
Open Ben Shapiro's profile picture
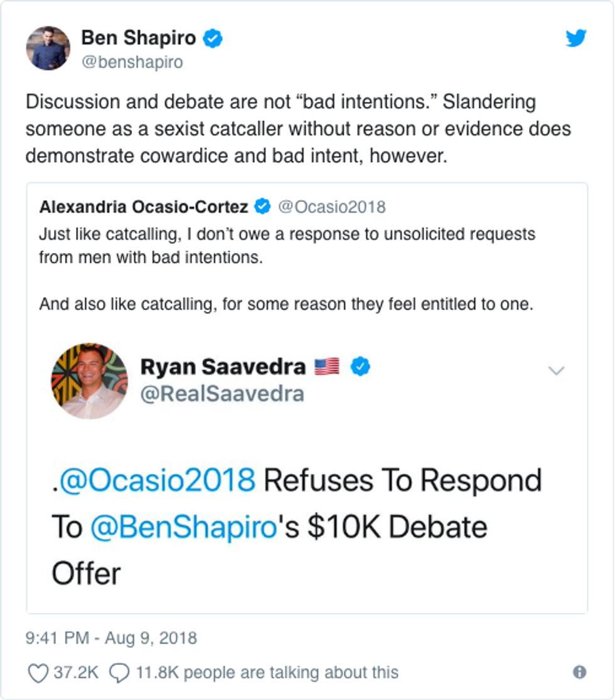tap(48, 48)
